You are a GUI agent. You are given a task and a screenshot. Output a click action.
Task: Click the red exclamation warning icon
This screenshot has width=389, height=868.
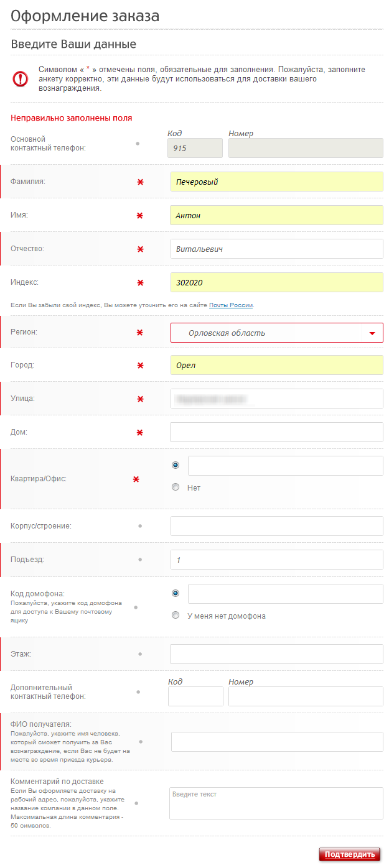point(21,79)
